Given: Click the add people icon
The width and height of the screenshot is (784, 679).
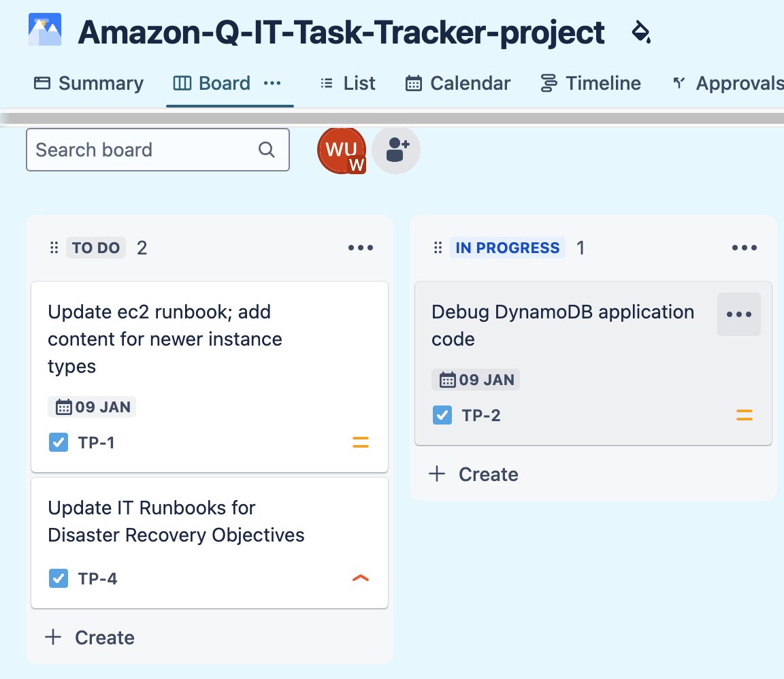Looking at the screenshot, I should [397, 150].
